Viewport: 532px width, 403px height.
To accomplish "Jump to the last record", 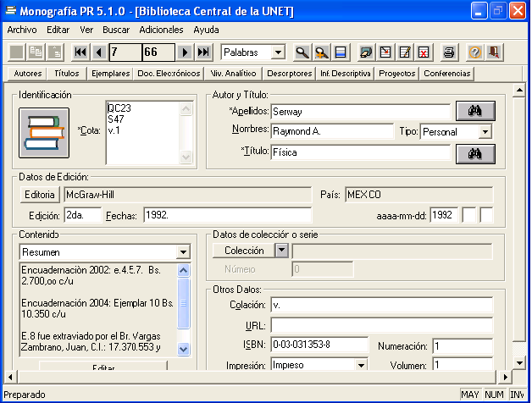I will coord(203,52).
